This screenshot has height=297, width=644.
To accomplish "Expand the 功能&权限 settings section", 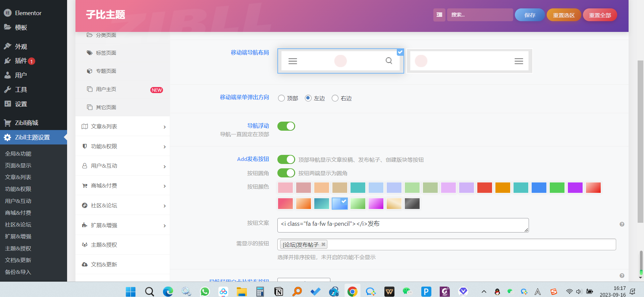I will pos(123,146).
